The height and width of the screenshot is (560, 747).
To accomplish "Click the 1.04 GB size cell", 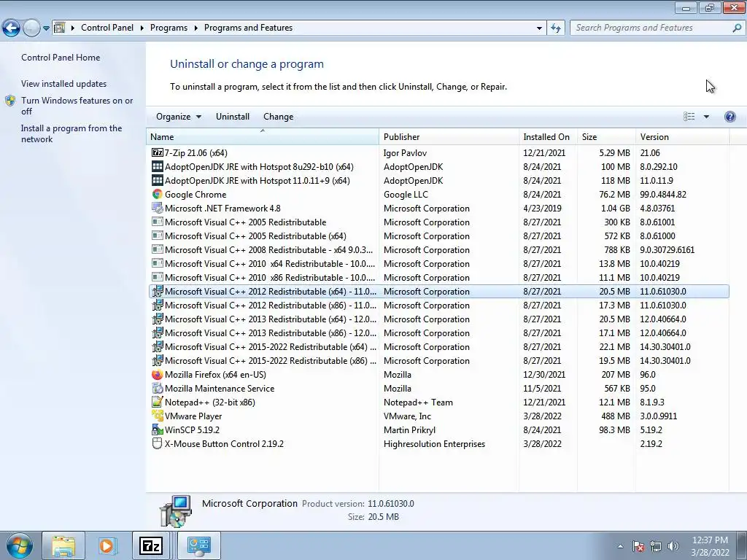I will (616, 208).
